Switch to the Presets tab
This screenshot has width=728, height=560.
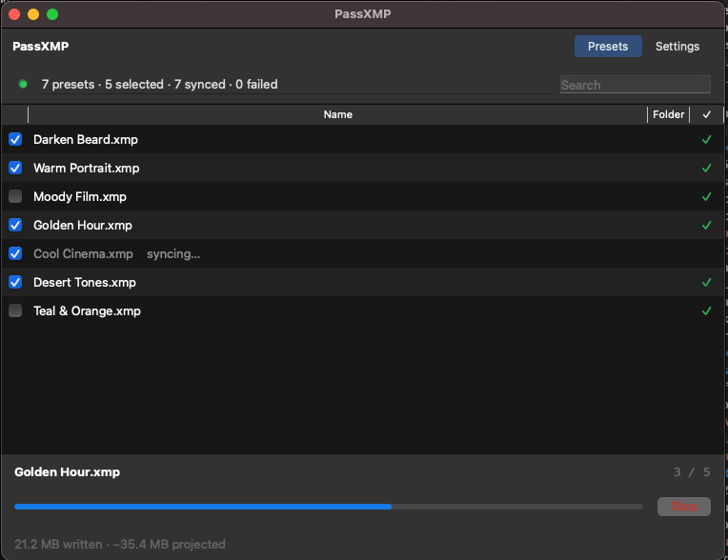coord(608,47)
